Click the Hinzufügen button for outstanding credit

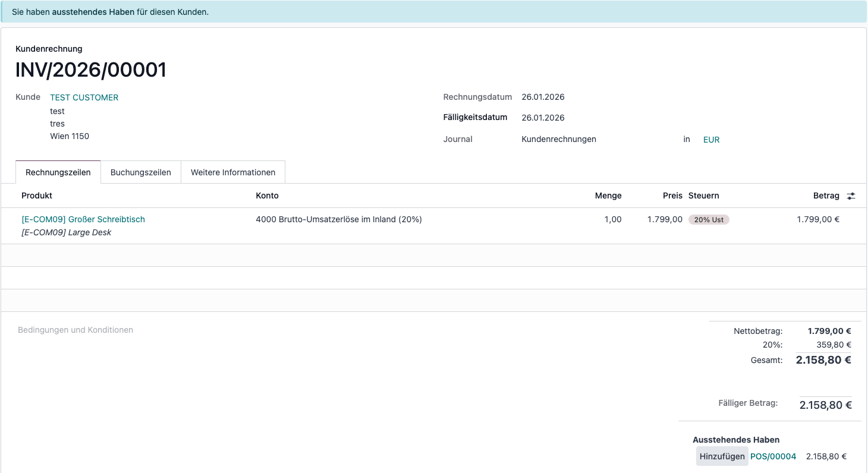[722, 456]
